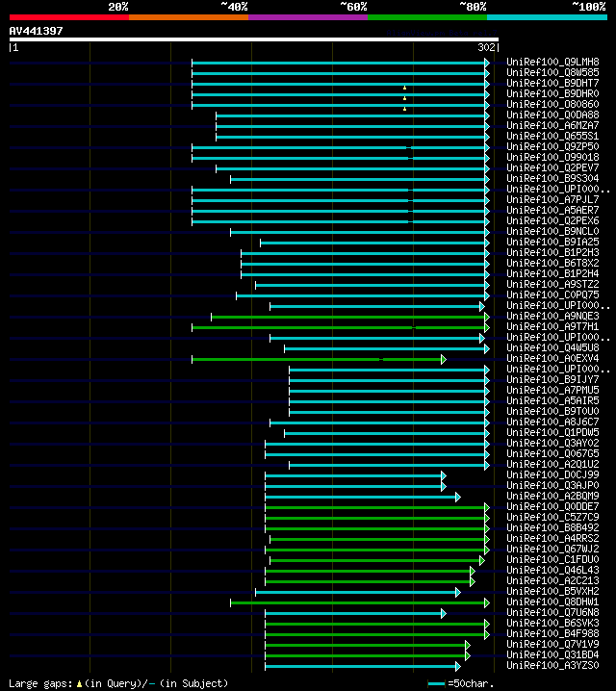The height and width of the screenshot is (691, 616).
Task: Click the orange ~40% identity legend segment
Action: coord(189,17)
